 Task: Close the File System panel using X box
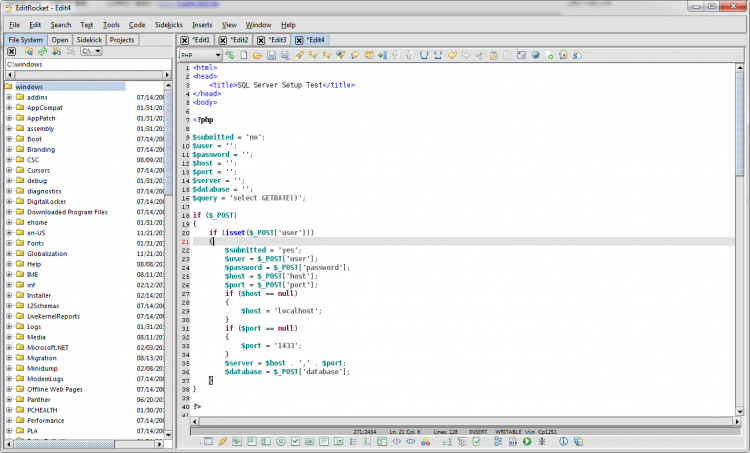[x=11, y=51]
